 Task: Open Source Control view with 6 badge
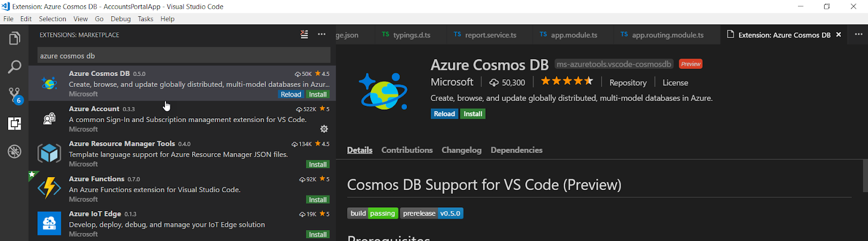pyautogui.click(x=15, y=96)
